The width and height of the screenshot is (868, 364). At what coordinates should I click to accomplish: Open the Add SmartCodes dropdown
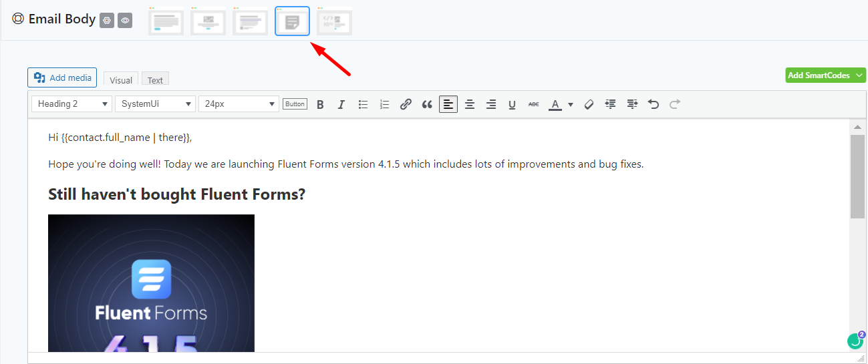pyautogui.click(x=825, y=75)
